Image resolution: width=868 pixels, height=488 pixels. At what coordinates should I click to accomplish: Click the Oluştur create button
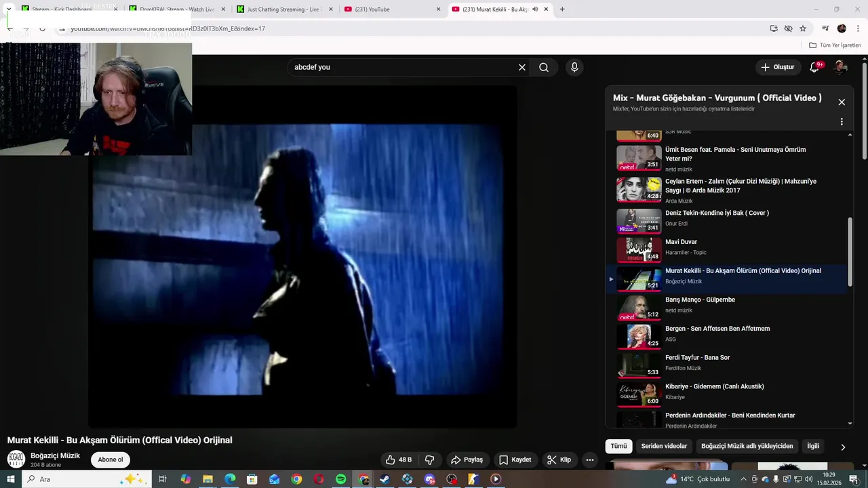(x=777, y=67)
